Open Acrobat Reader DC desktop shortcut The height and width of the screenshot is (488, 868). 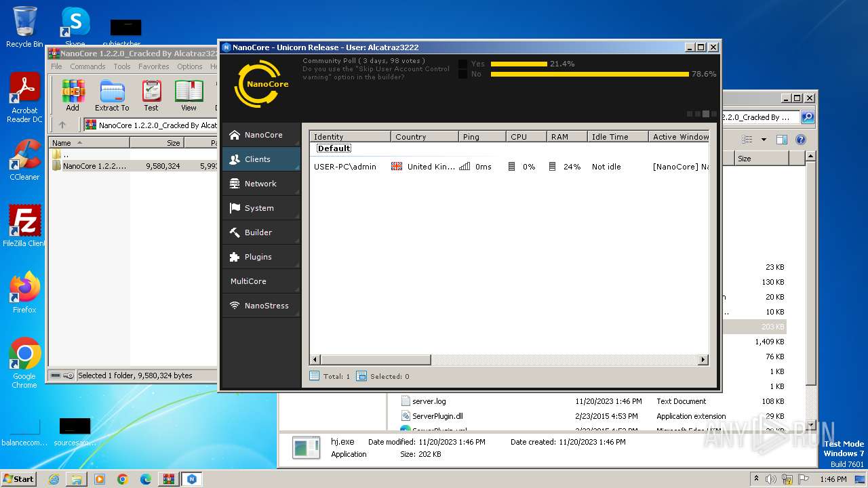tap(24, 98)
